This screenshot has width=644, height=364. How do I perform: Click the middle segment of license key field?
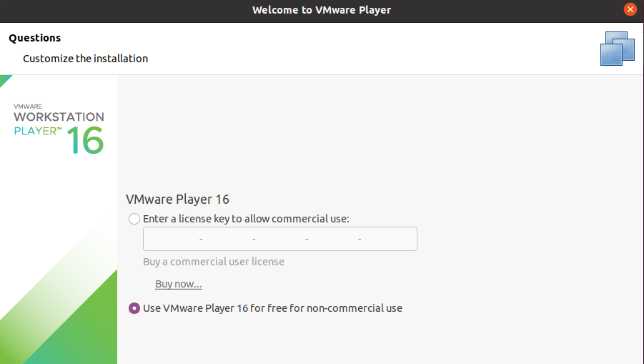coord(280,239)
